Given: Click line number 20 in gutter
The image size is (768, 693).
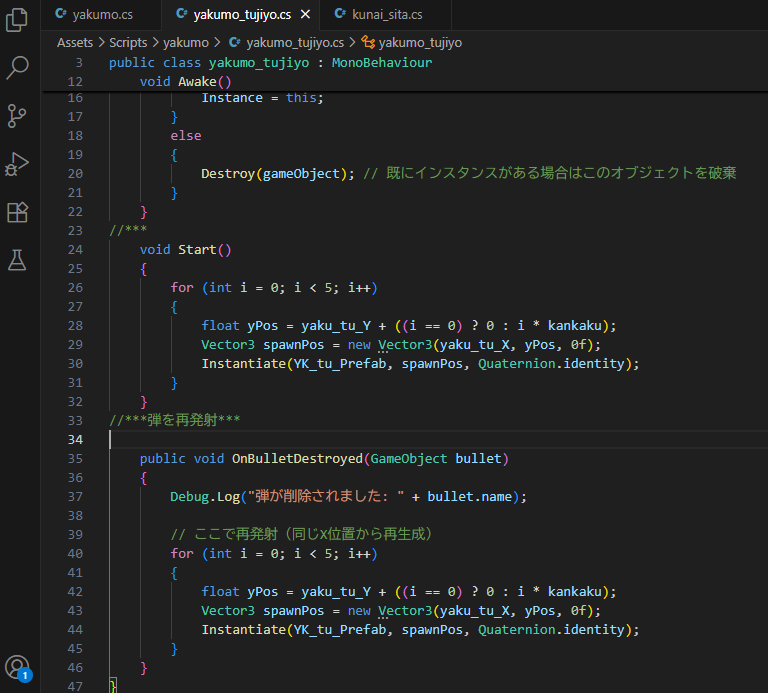Looking at the screenshot, I should click(75, 174).
